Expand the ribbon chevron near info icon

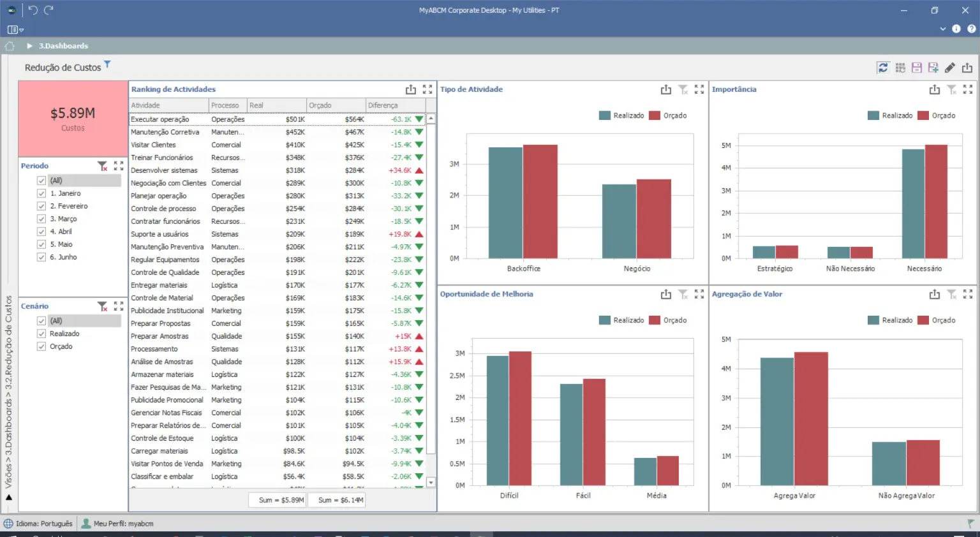[x=942, y=29]
